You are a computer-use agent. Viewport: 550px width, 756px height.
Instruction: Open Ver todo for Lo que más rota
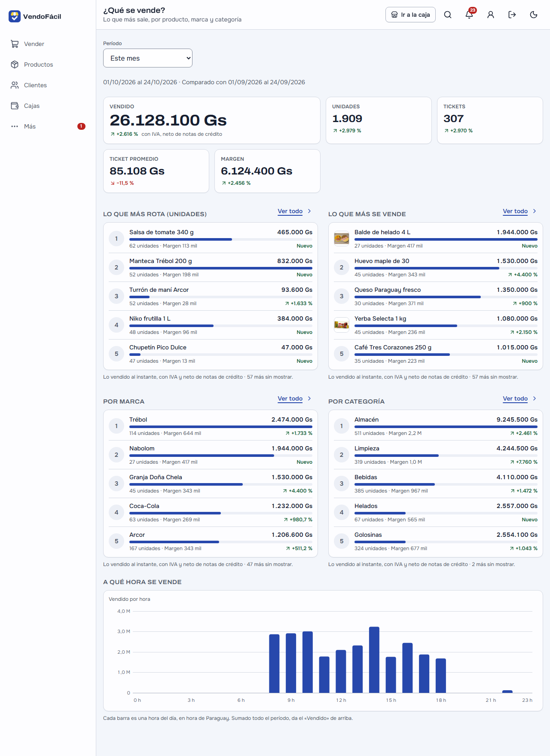pos(290,211)
